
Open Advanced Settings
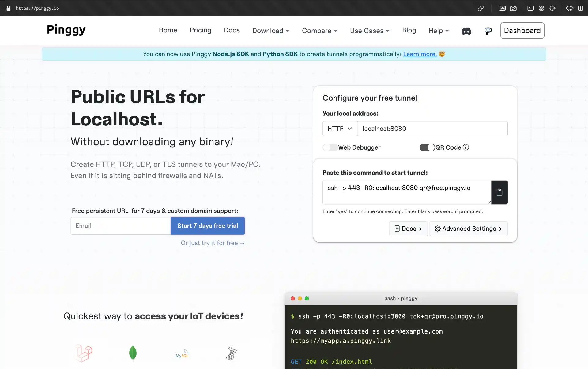(469, 229)
